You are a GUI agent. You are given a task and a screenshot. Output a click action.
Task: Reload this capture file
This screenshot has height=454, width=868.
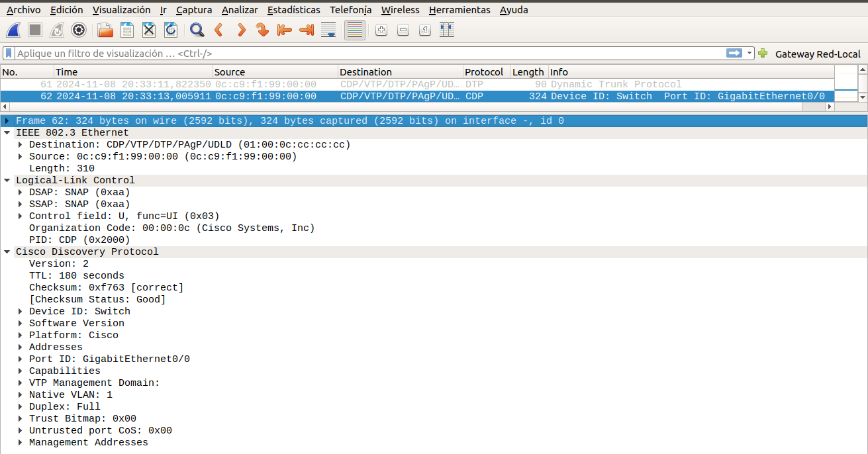coord(171,30)
